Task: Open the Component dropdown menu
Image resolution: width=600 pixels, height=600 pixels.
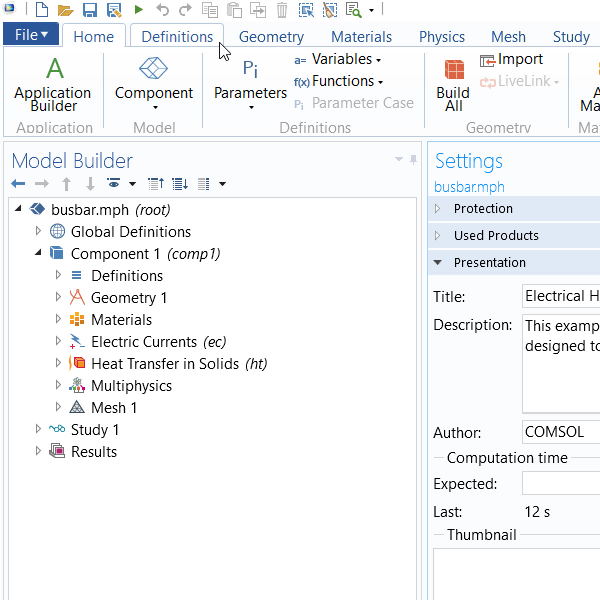Action: 154,94
